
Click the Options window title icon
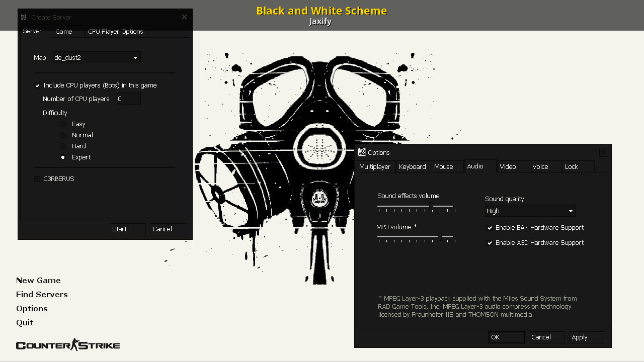361,152
